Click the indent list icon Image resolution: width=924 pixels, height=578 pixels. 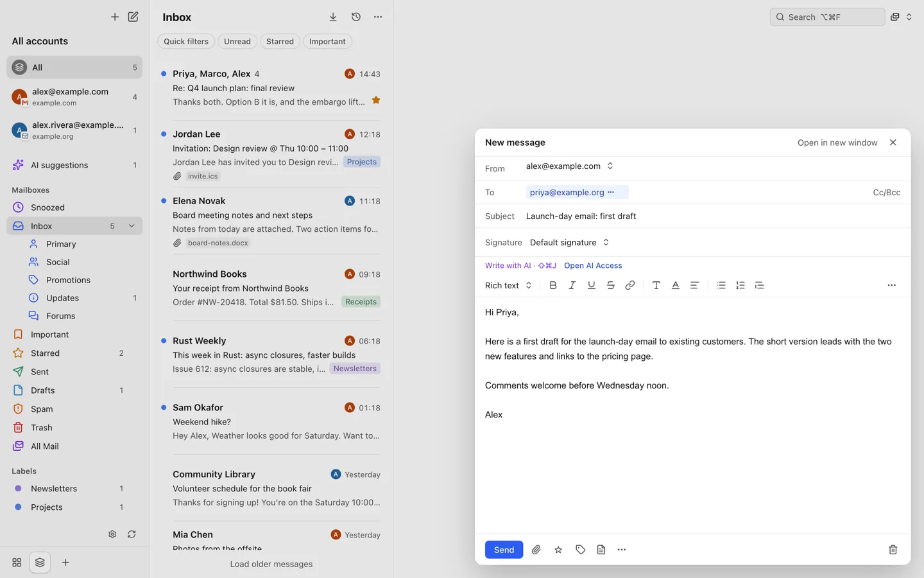click(x=760, y=285)
